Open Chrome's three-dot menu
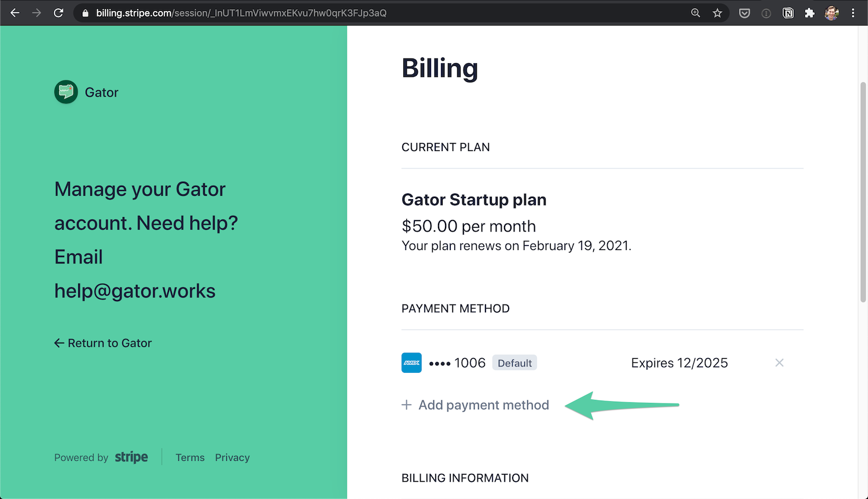 point(853,13)
